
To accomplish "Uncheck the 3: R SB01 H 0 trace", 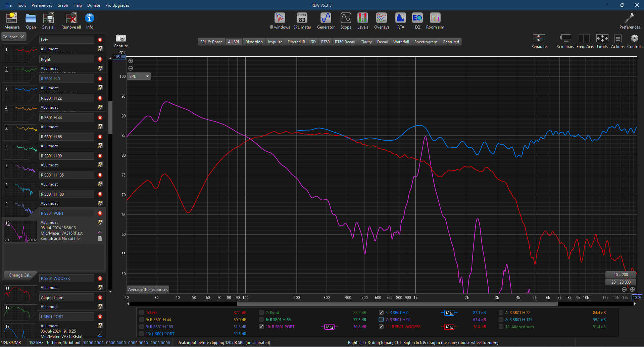I will (381, 312).
